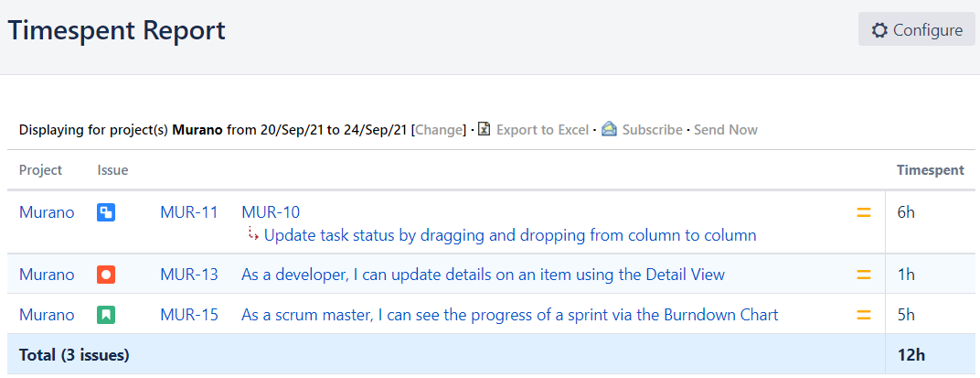Open Murano project link in MUR-13 row
The image size is (980, 378).
coord(47,274)
